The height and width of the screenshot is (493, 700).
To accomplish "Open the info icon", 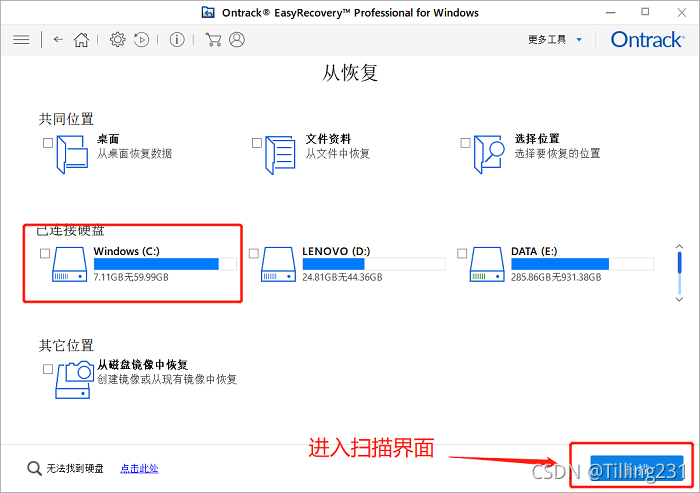I will 177,40.
